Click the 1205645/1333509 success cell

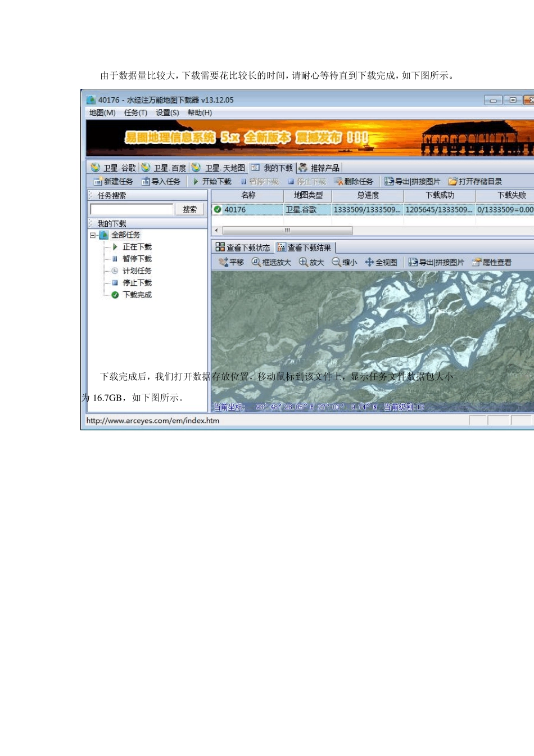[x=440, y=209]
